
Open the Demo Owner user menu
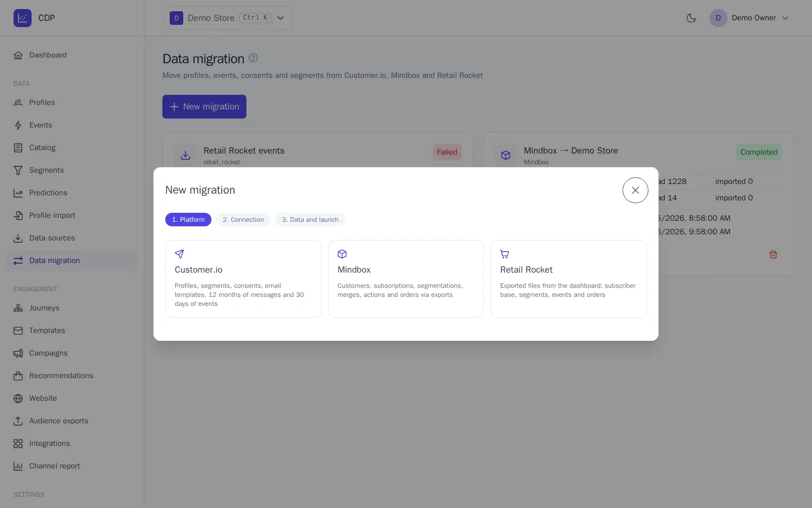(749, 18)
